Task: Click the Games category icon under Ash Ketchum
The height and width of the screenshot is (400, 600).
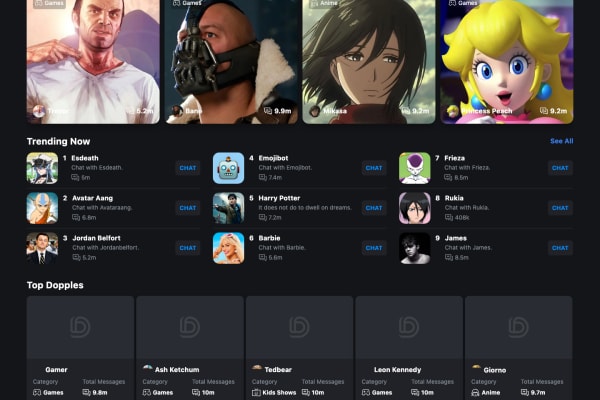Action: (147, 392)
